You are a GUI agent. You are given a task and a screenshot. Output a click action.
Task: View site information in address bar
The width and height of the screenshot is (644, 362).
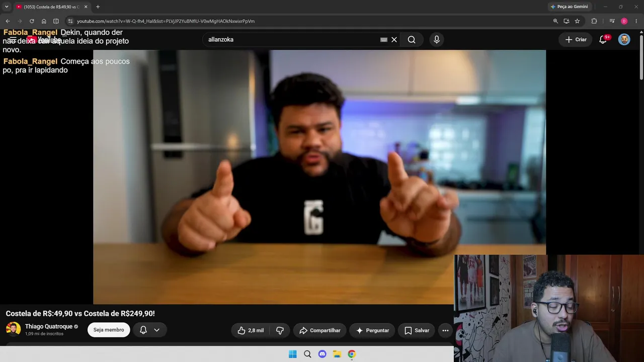click(x=70, y=21)
